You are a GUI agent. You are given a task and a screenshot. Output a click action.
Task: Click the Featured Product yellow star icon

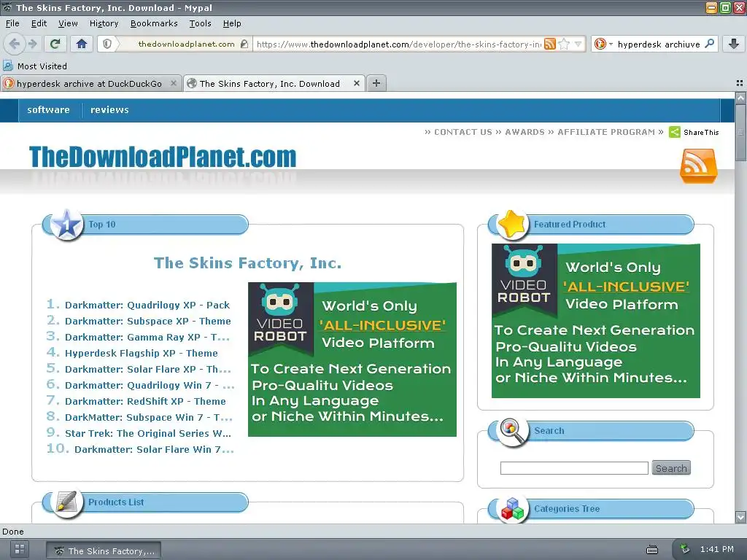(512, 225)
